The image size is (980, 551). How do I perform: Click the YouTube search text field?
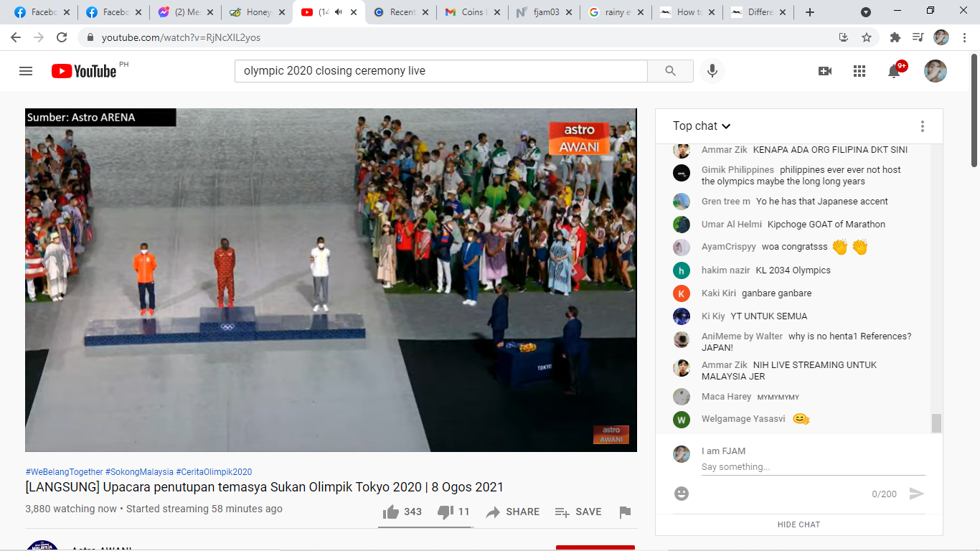[440, 71]
